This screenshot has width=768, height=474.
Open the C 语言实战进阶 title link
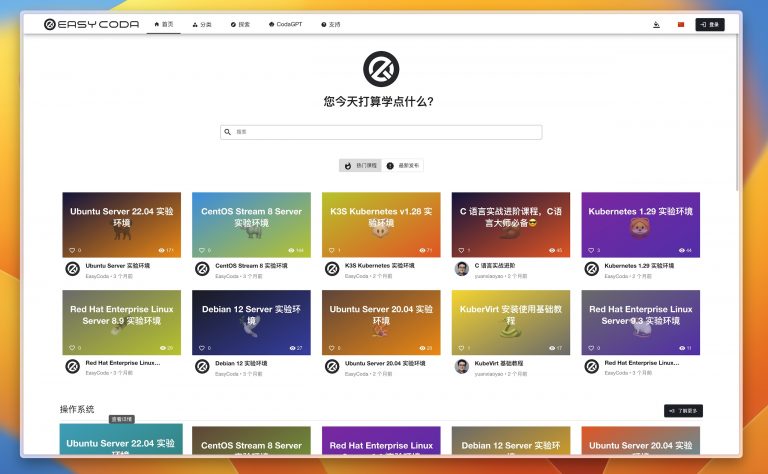pos(495,265)
